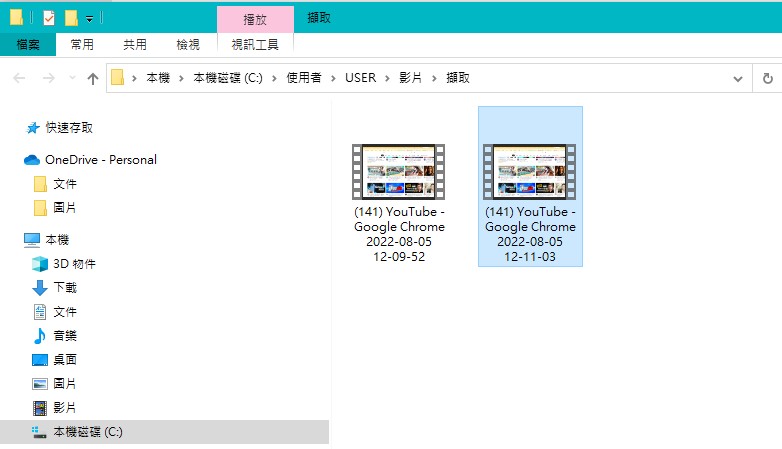Open the Customize Quick Access Toolbar dropdown

point(89,19)
